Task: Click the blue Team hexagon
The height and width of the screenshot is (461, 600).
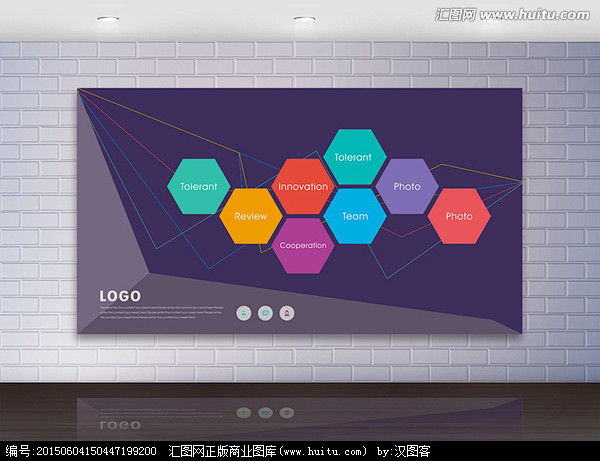Action: tap(354, 216)
